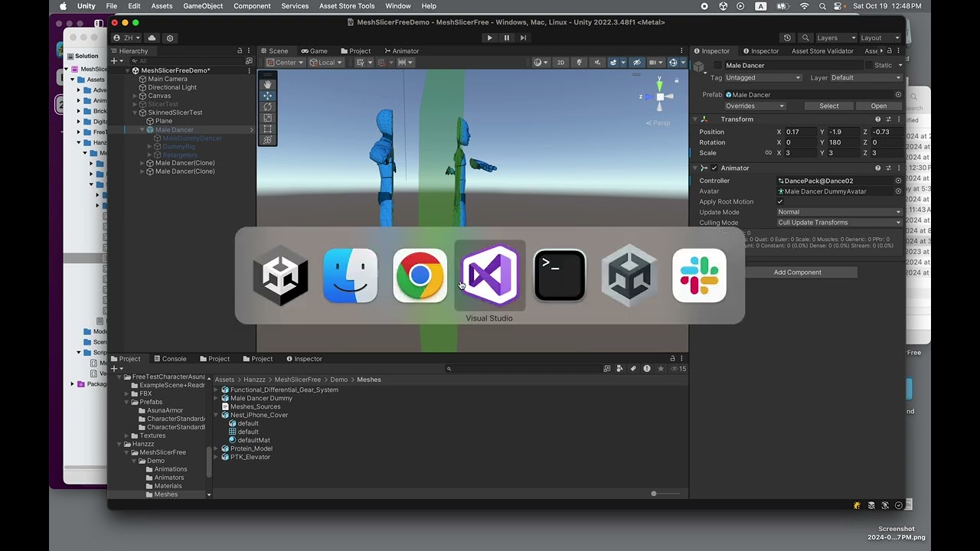Open the Center pivot mode dropdown
The image size is (980, 551).
[285, 63]
